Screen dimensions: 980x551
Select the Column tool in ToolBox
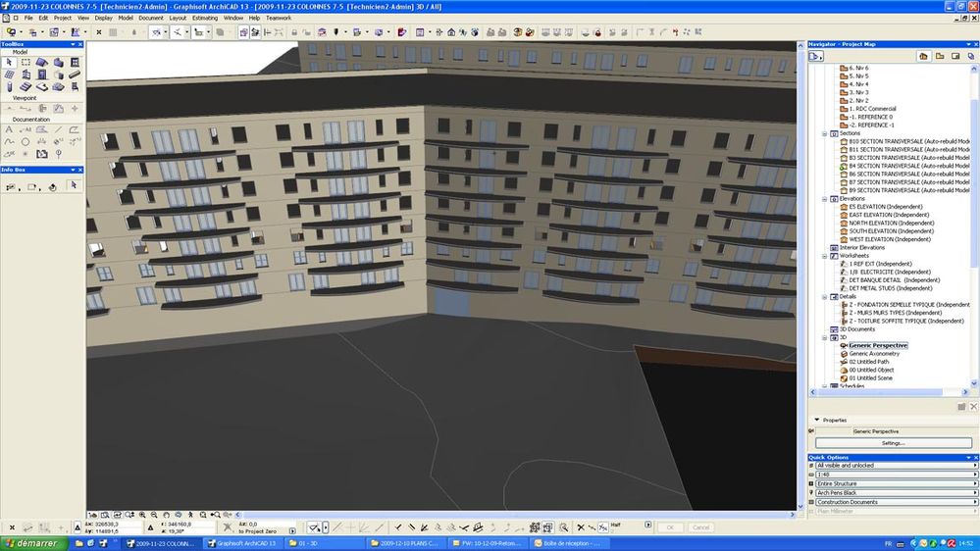[x=10, y=87]
